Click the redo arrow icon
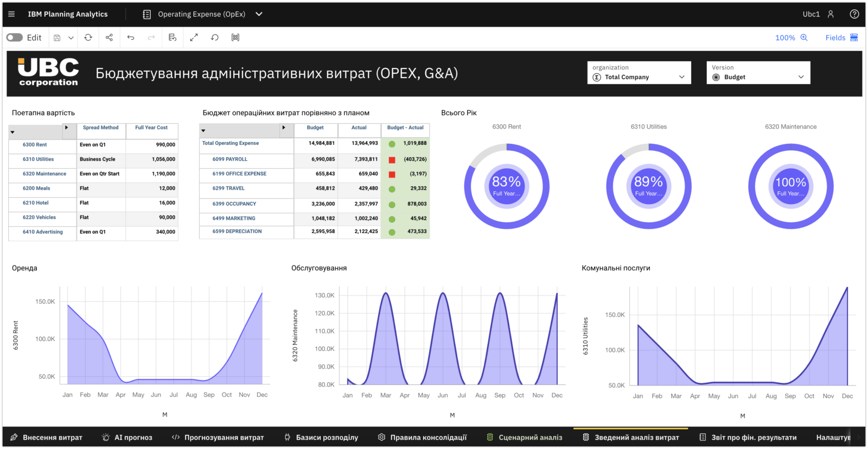 [x=151, y=37]
